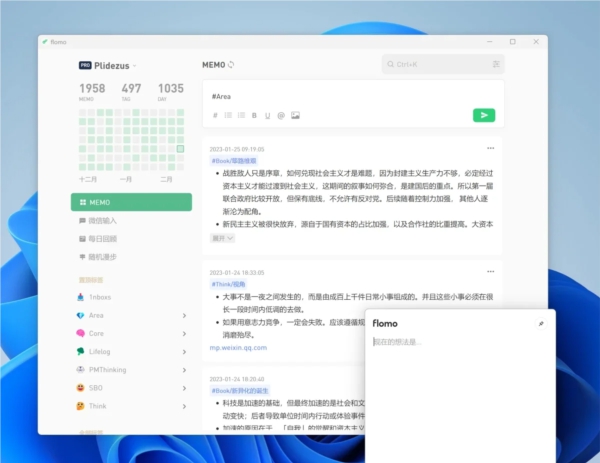
Task: Click the MEMO refresh sync icon
Action: (231, 65)
